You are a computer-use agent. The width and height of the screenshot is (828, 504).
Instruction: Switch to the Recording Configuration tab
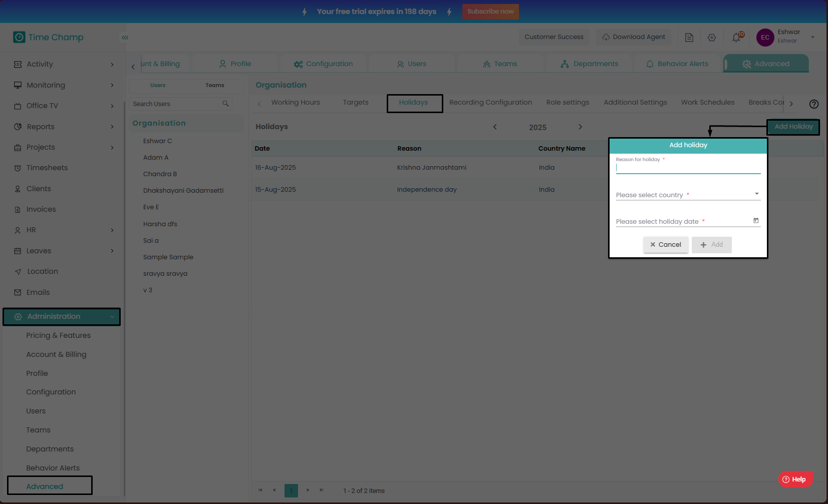(491, 103)
